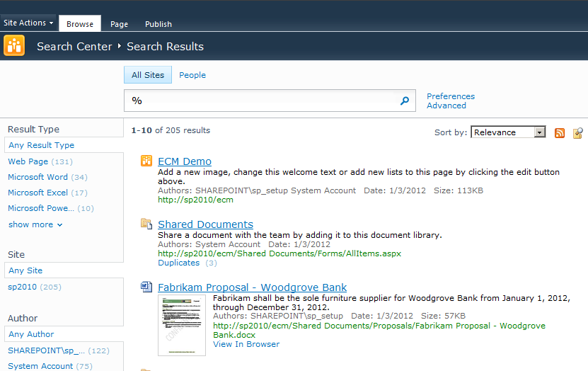The image size is (588, 371).
Task: Click the Result Type heading
Action: coord(33,130)
